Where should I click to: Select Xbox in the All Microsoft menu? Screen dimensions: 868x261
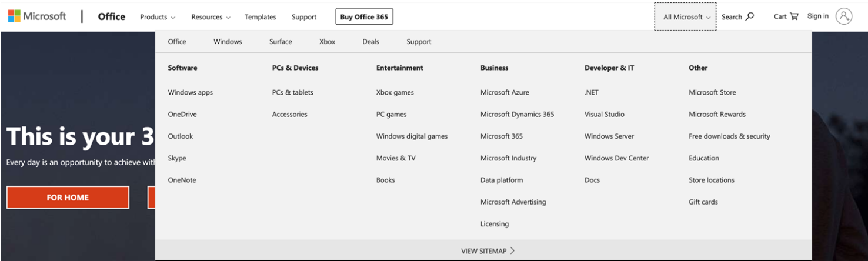[327, 42]
